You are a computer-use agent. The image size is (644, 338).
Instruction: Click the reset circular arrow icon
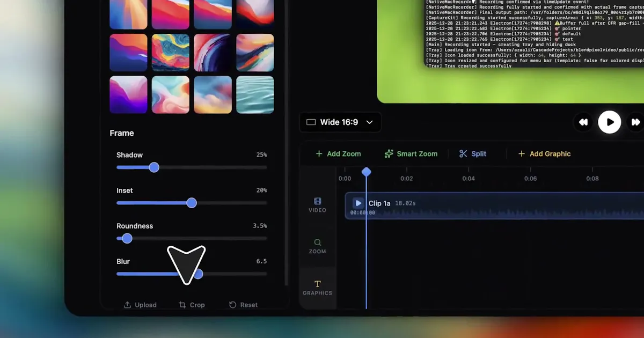[232, 305]
